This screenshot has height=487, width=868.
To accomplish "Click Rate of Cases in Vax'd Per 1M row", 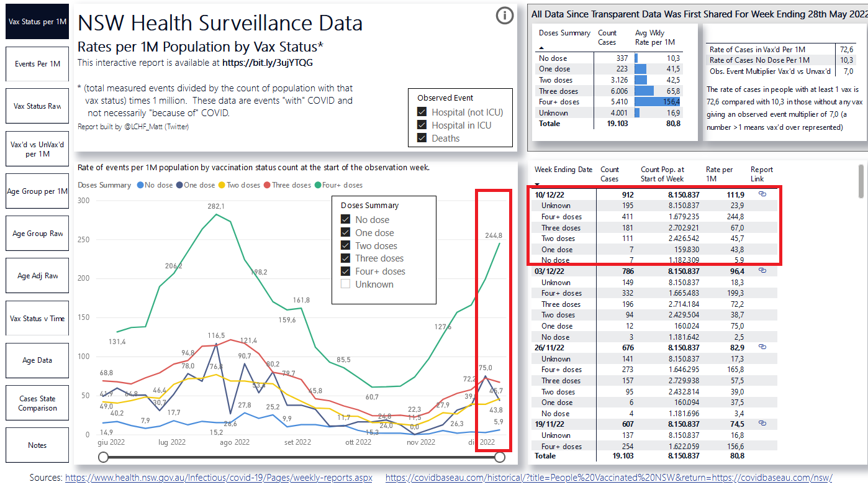I will [781, 49].
